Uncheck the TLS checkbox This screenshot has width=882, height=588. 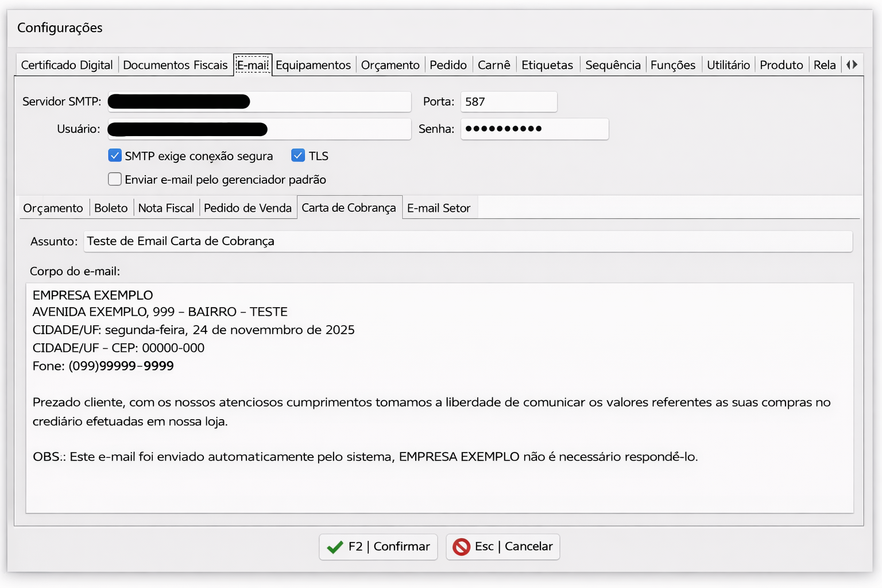coord(298,156)
